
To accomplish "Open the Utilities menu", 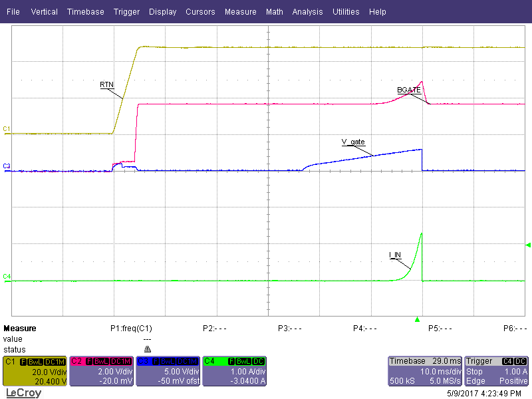I will 346,12.
